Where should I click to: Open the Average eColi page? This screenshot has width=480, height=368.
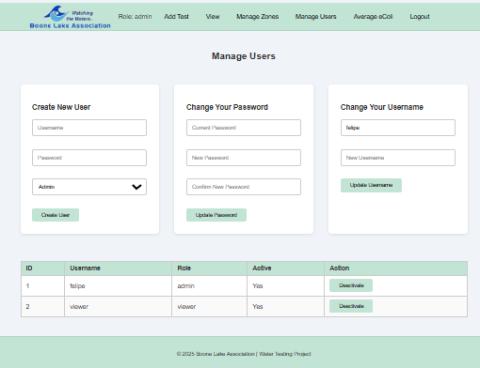(x=373, y=17)
